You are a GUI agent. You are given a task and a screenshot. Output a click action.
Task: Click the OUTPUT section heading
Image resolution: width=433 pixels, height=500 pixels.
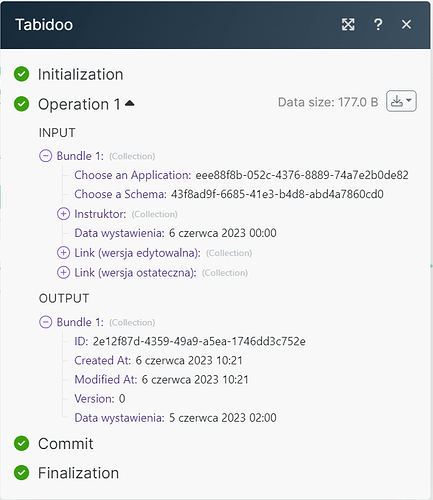pyautogui.click(x=64, y=298)
